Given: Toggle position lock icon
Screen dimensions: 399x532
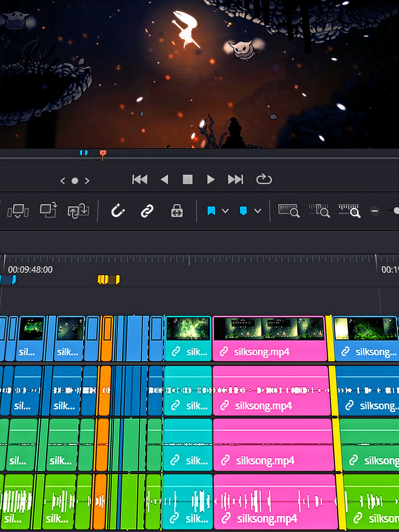Looking at the screenshot, I should click(177, 211).
